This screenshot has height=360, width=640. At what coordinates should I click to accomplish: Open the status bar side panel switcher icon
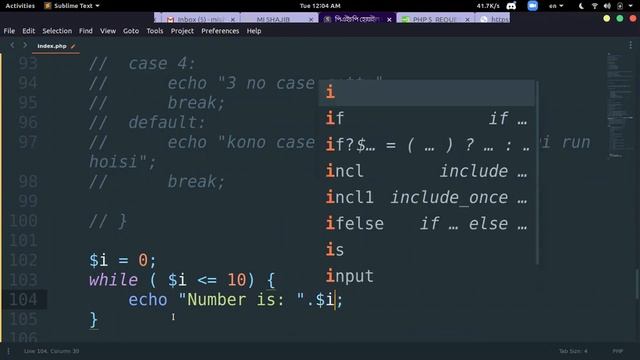coord(9,351)
